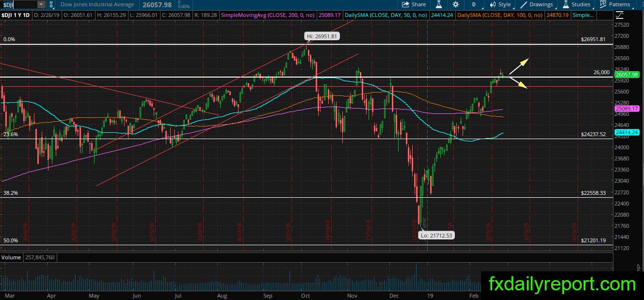Click the 50.0% Fibonacci label

(11, 240)
